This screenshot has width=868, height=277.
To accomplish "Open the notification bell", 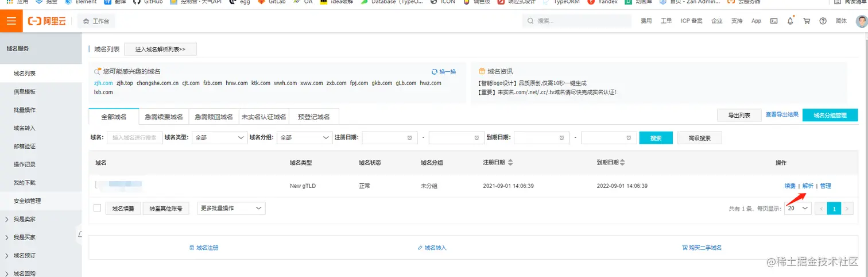I will pyautogui.click(x=790, y=21).
